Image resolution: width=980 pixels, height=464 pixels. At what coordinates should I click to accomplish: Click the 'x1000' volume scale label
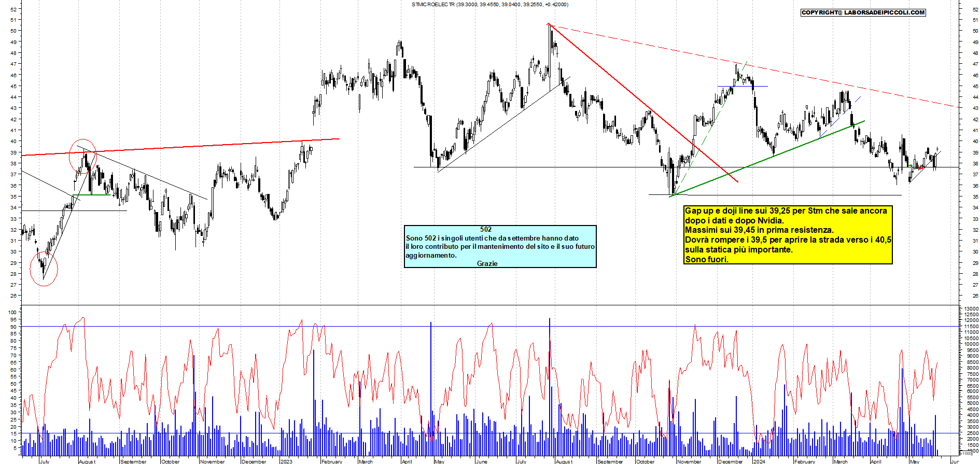pos(965,453)
